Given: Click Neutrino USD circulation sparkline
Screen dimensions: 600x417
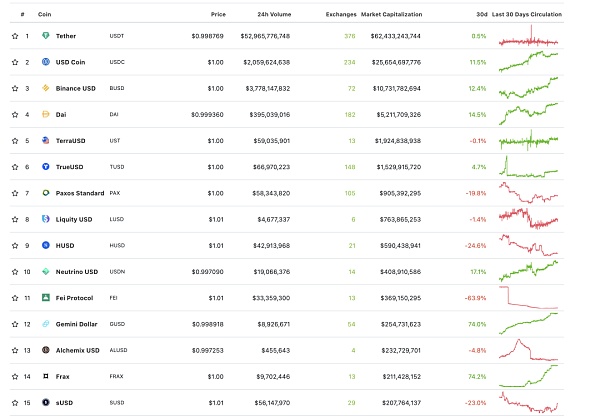Looking at the screenshot, I should coord(528,271).
